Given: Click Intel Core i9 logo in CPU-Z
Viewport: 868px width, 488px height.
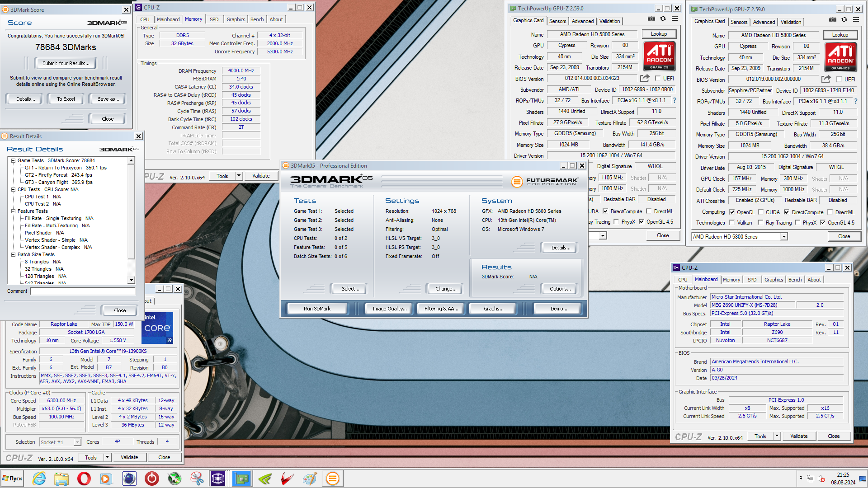Looking at the screenshot, I should [x=157, y=328].
